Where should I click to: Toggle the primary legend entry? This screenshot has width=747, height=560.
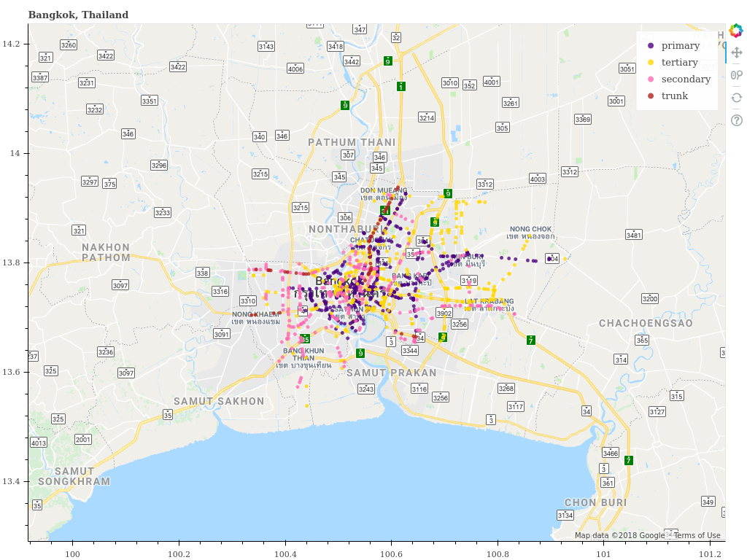[x=680, y=46]
